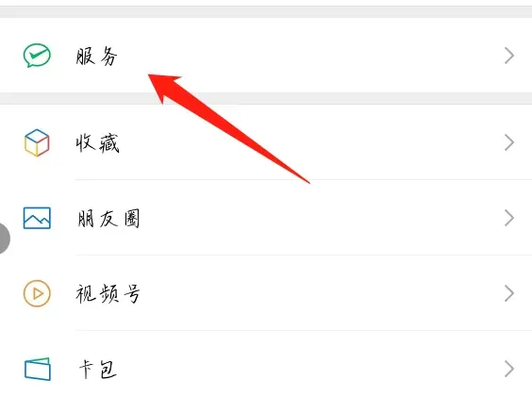Select the 朋友圈 text label
The height and width of the screenshot is (396, 532).
(108, 219)
